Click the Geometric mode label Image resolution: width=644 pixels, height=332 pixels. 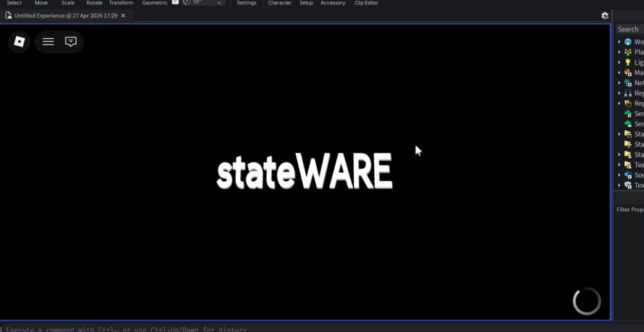[x=155, y=3]
